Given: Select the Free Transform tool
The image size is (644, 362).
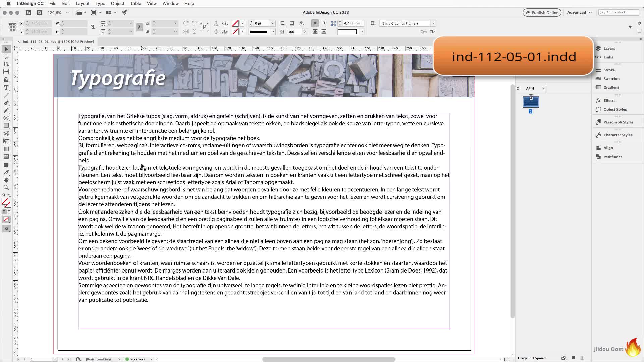Looking at the screenshot, I should (x=6, y=141).
